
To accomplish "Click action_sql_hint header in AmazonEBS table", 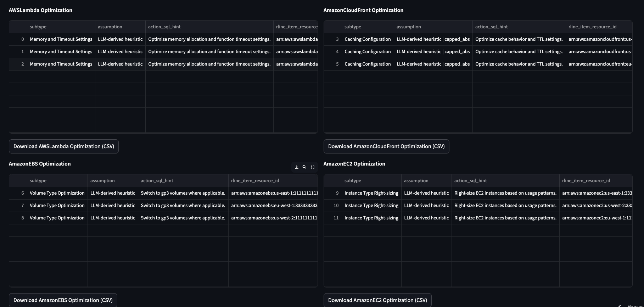I will pyautogui.click(x=183, y=181).
